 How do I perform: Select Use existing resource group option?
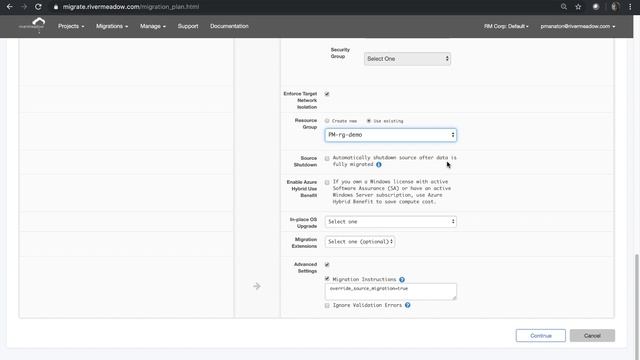click(x=369, y=121)
